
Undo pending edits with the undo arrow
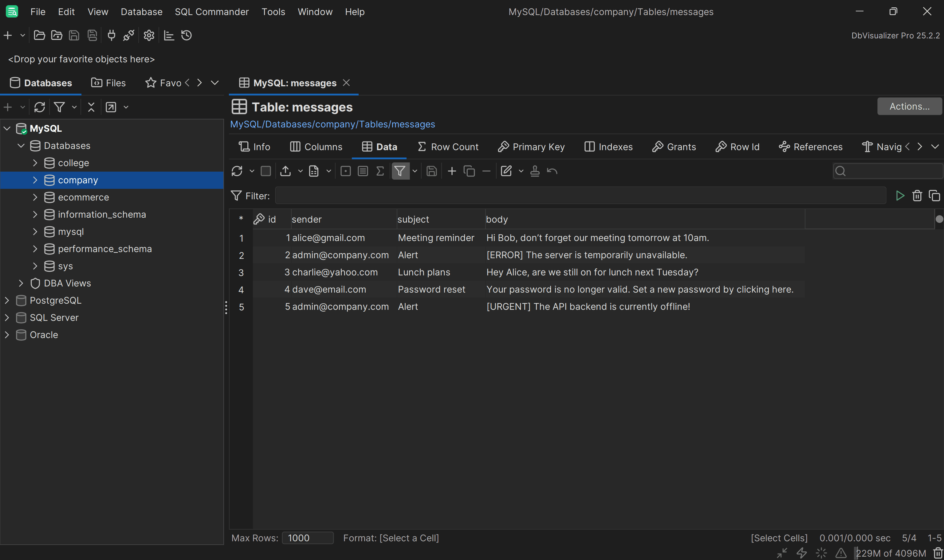point(552,171)
